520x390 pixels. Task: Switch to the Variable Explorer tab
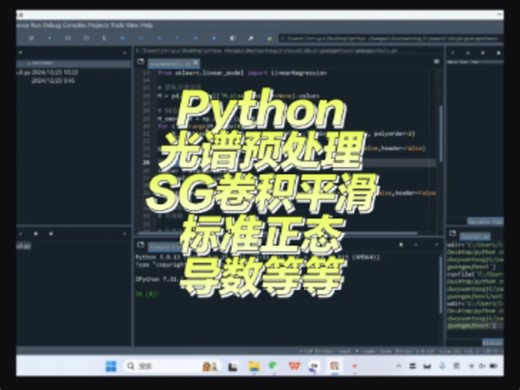pos(485,221)
